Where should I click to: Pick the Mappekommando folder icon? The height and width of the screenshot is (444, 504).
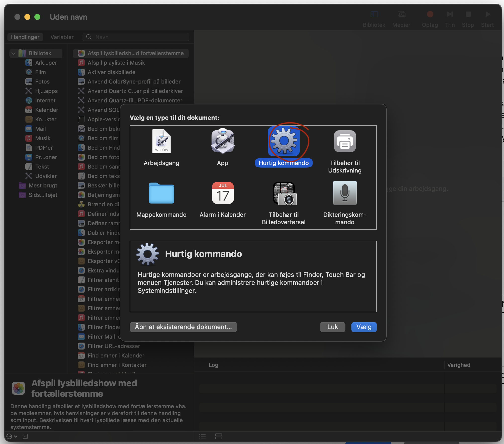click(161, 193)
